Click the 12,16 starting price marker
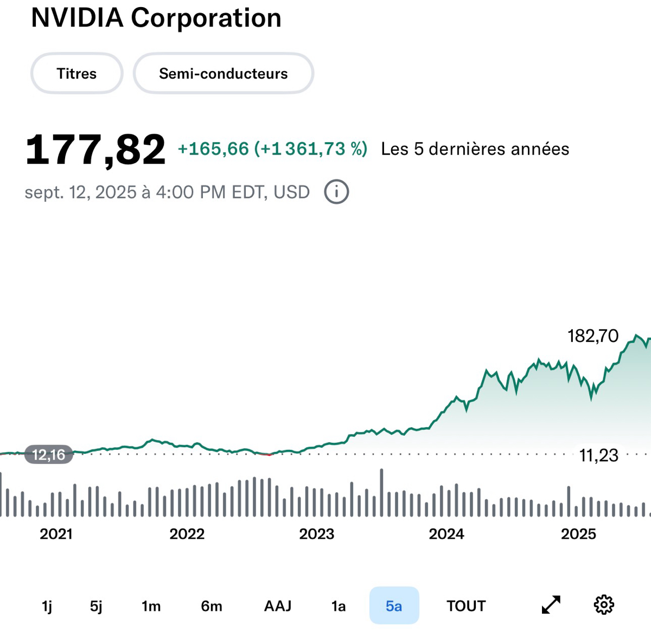The height and width of the screenshot is (644, 651). click(49, 455)
